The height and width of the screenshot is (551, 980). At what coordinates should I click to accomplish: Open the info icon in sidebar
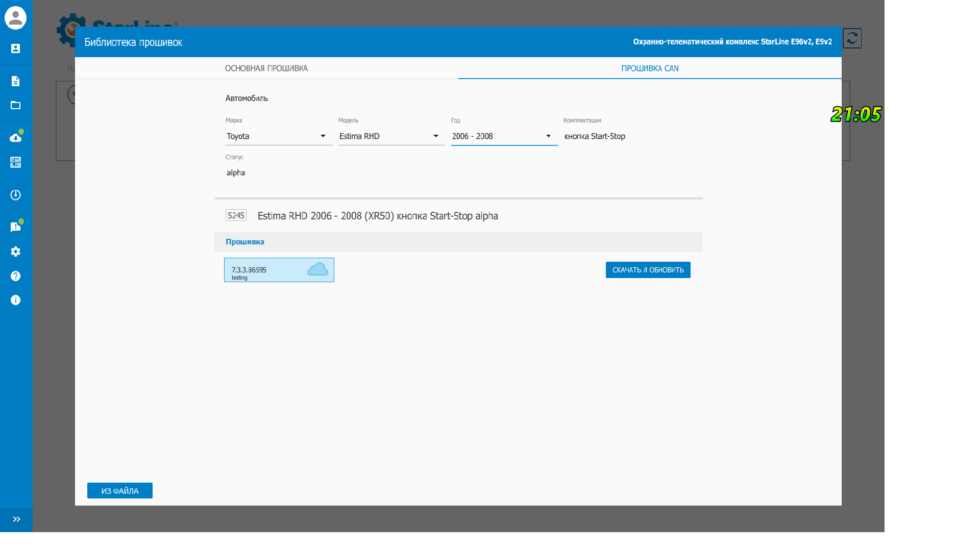[x=15, y=300]
